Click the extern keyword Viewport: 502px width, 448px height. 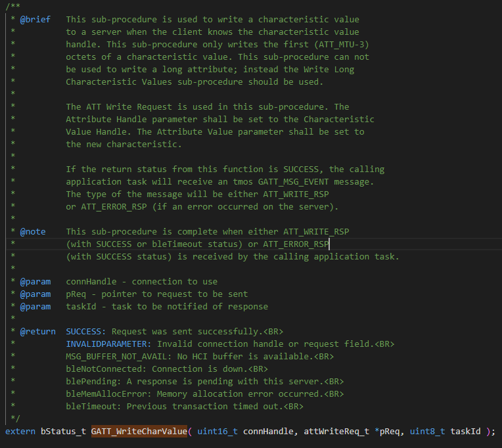pyautogui.click(x=20, y=432)
